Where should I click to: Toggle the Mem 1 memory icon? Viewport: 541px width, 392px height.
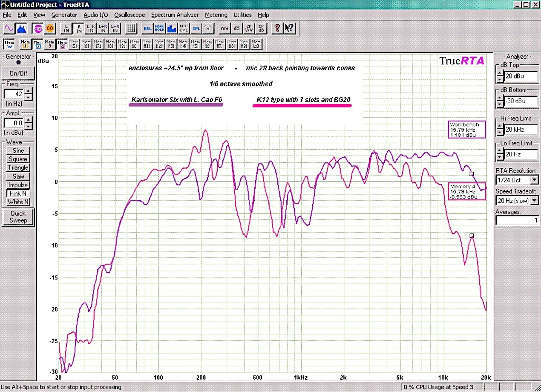point(26,44)
